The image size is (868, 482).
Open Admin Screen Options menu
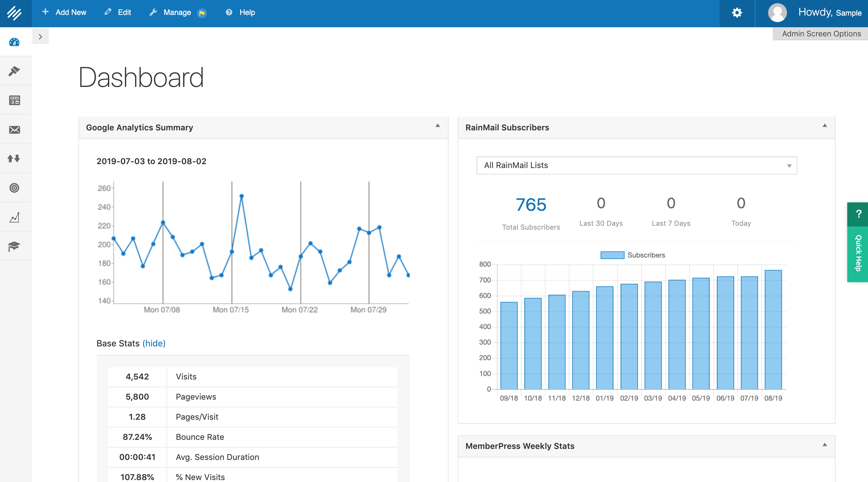point(821,33)
